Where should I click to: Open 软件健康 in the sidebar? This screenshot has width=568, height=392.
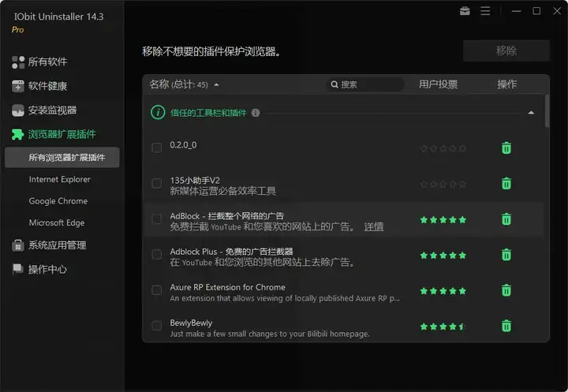[47, 86]
